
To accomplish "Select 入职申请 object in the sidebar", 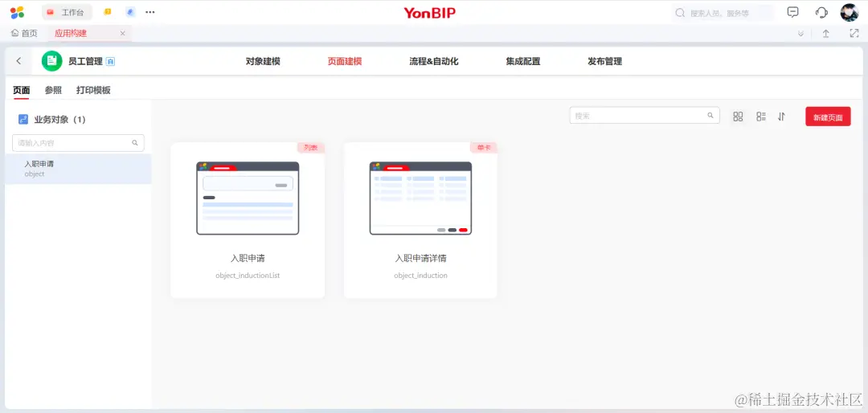I will pyautogui.click(x=78, y=169).
